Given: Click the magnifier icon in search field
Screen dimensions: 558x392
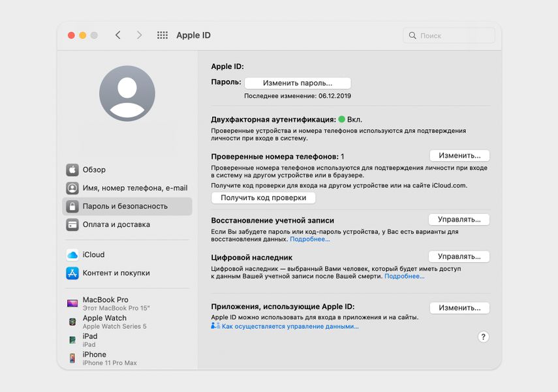Looking at the screenshot, I should tap(412, 36).
